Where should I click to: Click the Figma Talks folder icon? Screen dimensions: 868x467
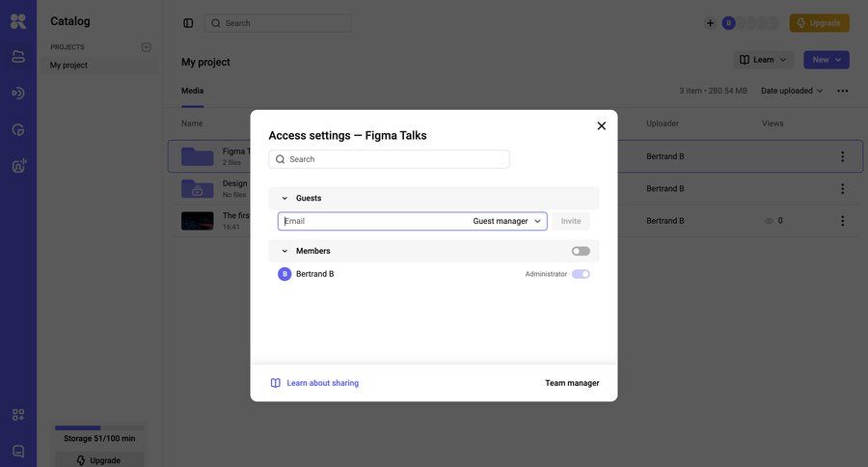pos(197,156)
